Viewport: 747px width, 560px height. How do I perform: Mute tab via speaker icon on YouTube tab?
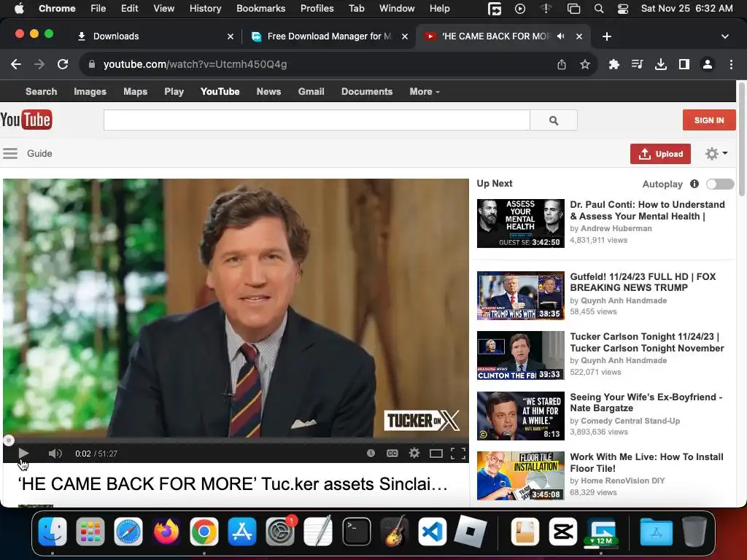click(x=561, y=36)
